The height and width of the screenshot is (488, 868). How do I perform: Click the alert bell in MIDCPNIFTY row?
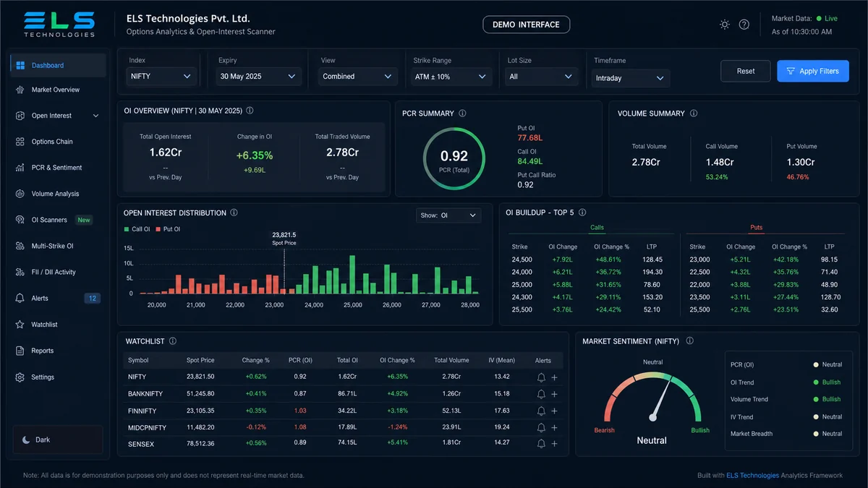(x=541, y=427)
